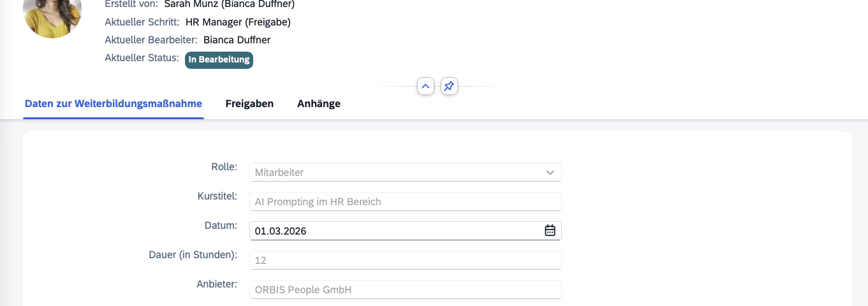Click the HR Manager (Freigabe) step text
868x306 pixels.
coord(238,22)
